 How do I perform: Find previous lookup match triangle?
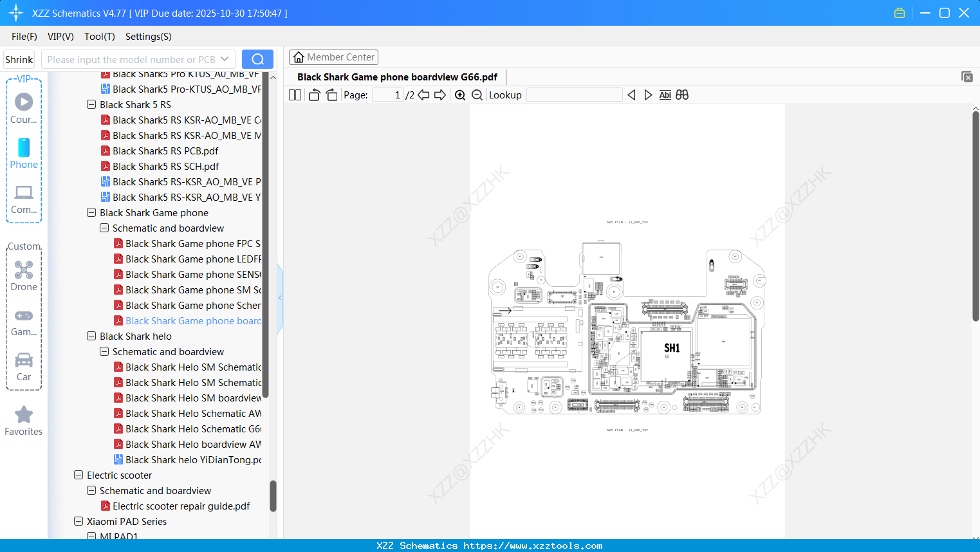(x=631, y=95)
